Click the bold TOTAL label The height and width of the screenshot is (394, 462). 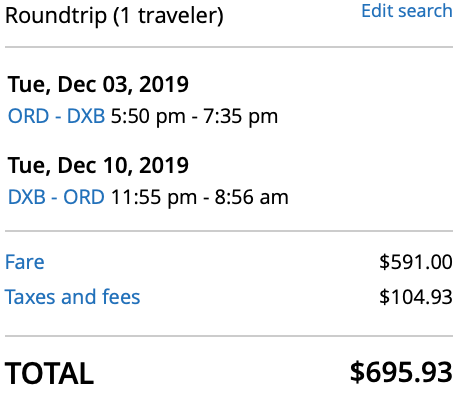pos(49,374)
